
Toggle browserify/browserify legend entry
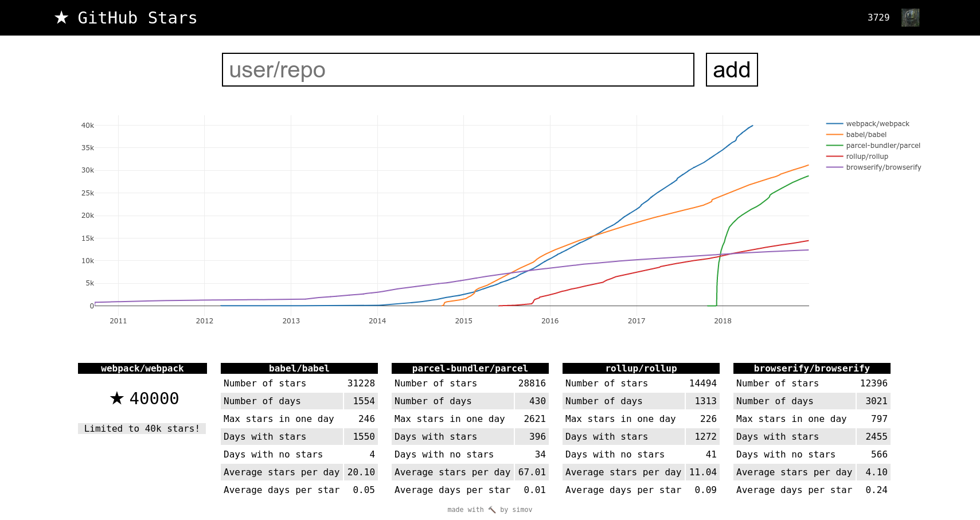point(874,167)
